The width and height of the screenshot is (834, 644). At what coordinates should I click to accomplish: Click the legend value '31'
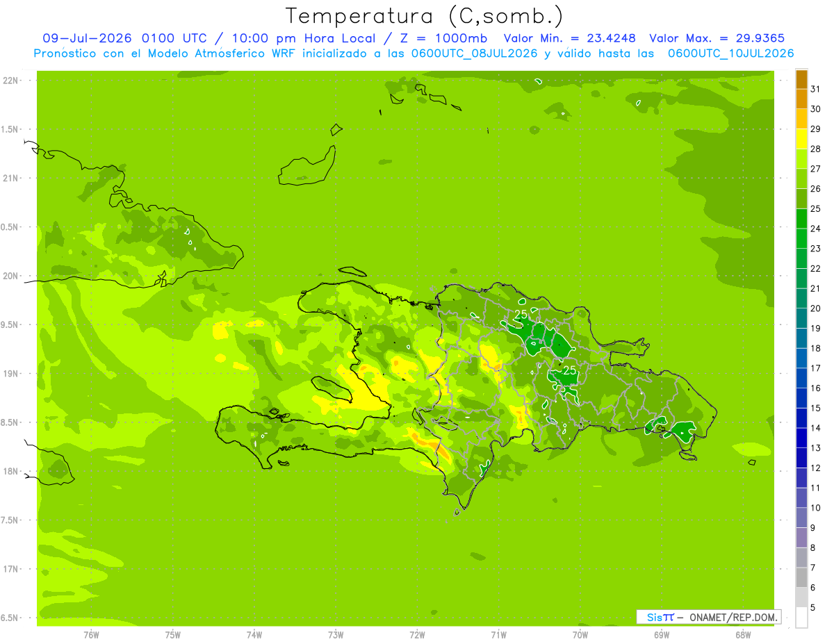[x=815, y=89]
